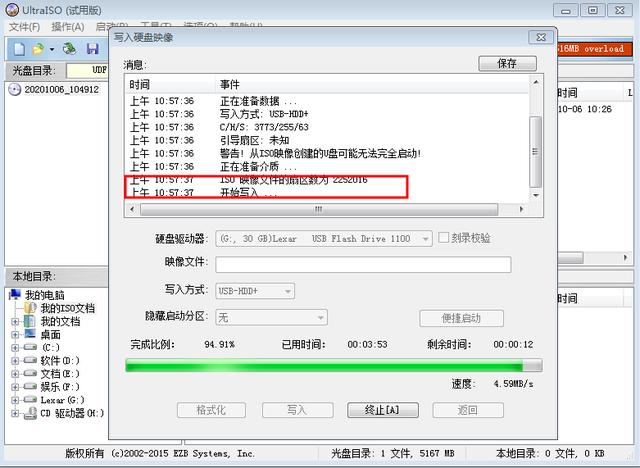Viewport: 640px width, 468px height.
Task: Maximize the UltraISO main window
Action: point(593,10)
